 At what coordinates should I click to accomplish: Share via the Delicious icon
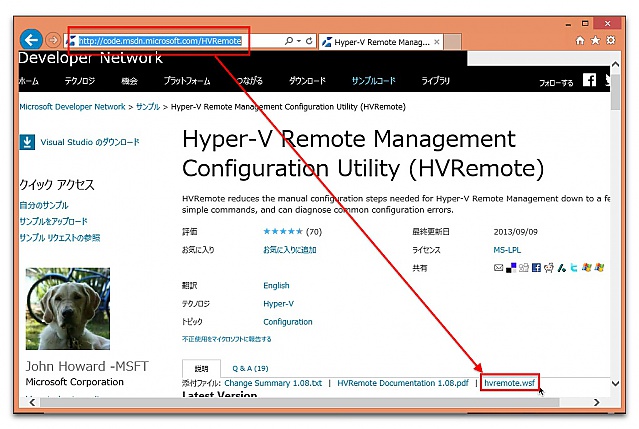tap(511, 268)
